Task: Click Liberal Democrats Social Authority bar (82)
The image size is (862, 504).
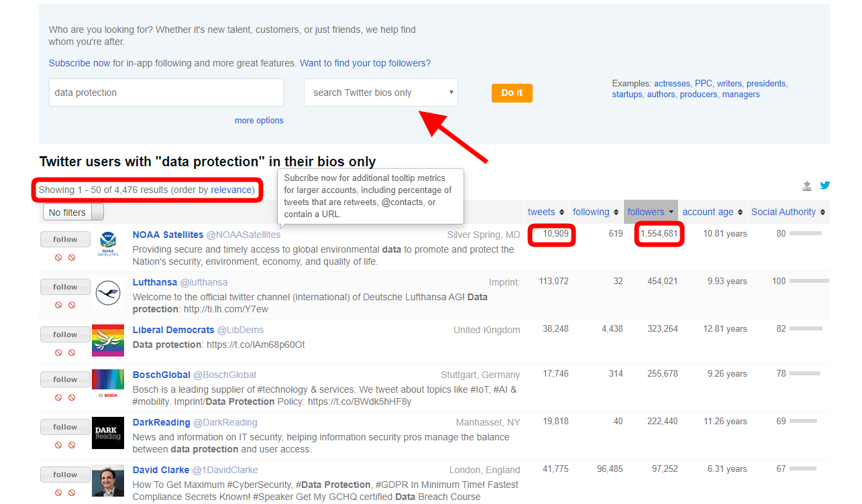Action: tap(806, 329)
